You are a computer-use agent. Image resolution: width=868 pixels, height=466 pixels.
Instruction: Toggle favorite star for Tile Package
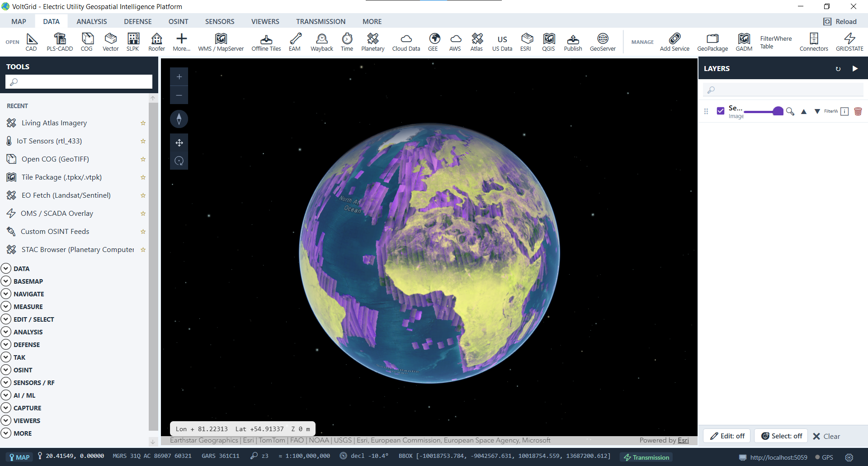[143, 177]
